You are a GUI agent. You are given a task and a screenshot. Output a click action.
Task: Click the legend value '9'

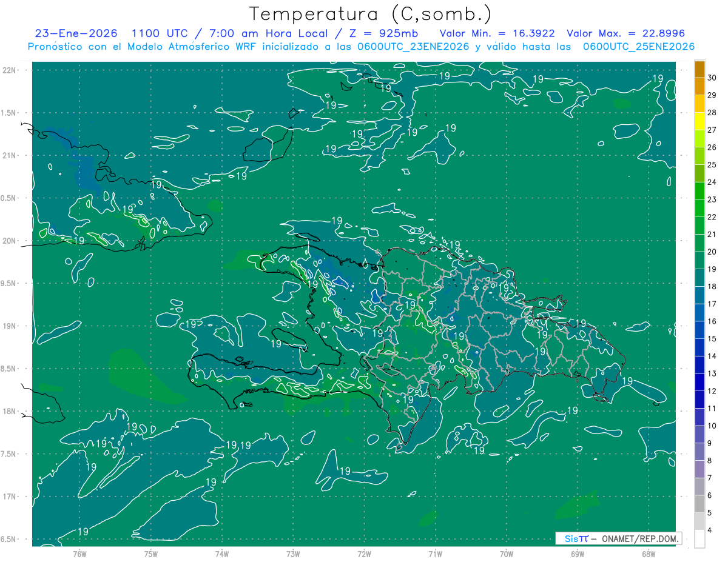[x=710, y=443]
